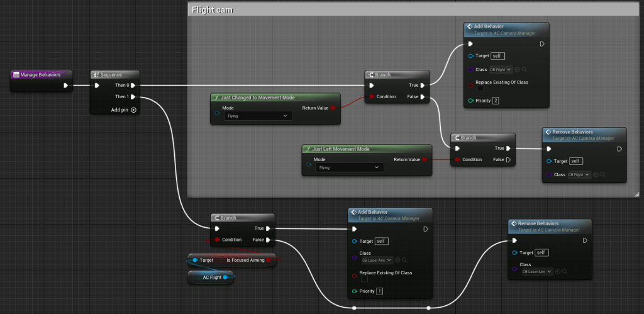Open Mode dropdown in Just Changed to Movement Mode
644x314 pixels.
[258, 116]
